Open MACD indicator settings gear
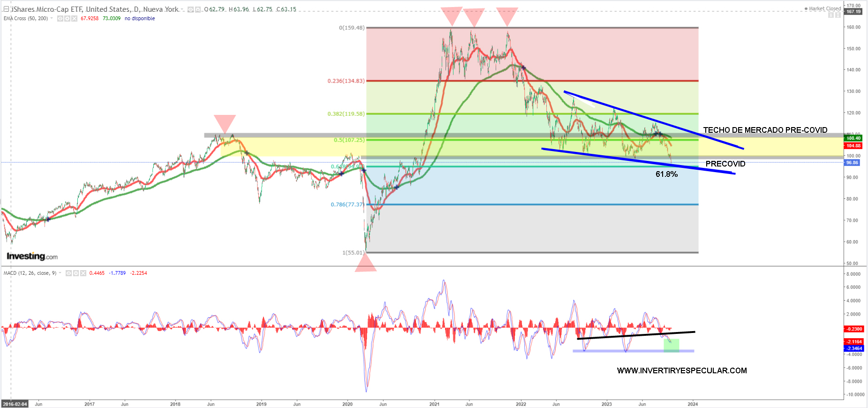Viewport: 868px width, 408px height. pos(75,273)
